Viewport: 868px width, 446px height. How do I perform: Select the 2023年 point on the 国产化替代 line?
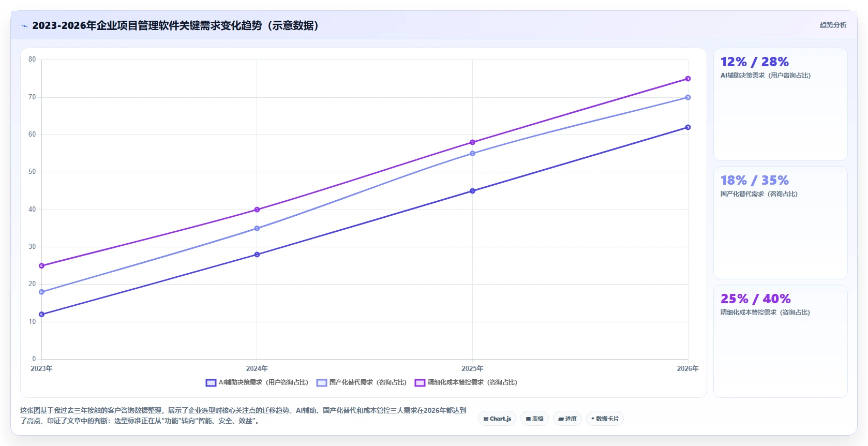[41, 292]
